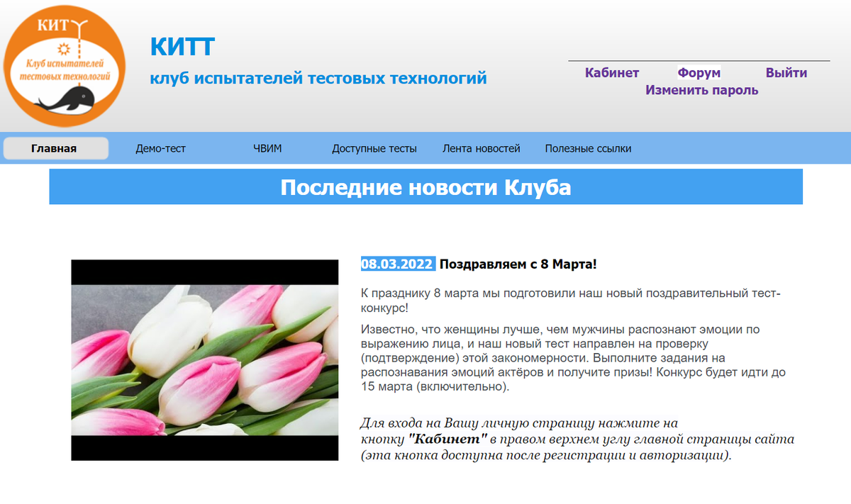The width and height of the screenshot is (851, 504).
Task: Click the КИТТ site title heading
Action: [182, 47]
